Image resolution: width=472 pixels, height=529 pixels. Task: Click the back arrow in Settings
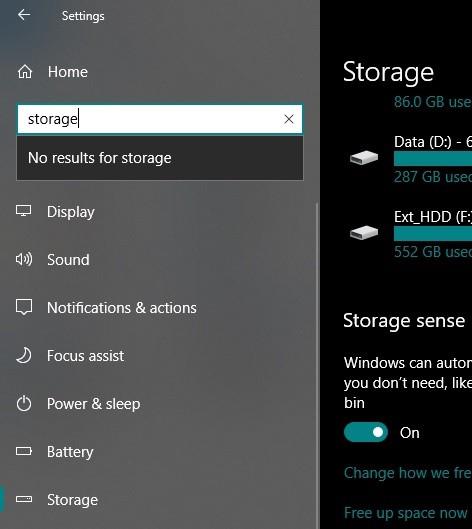click(x=24, y=15)
